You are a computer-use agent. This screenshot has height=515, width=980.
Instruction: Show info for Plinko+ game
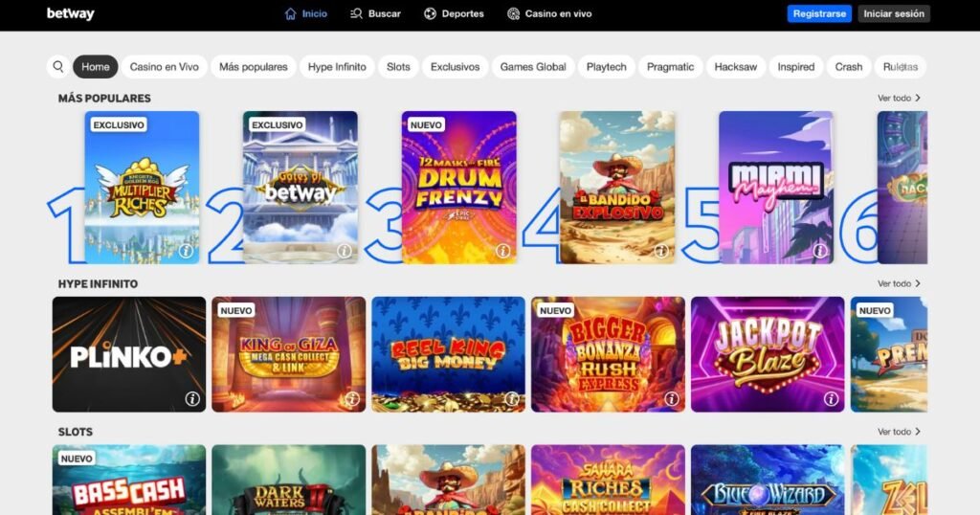pos(191,398)
